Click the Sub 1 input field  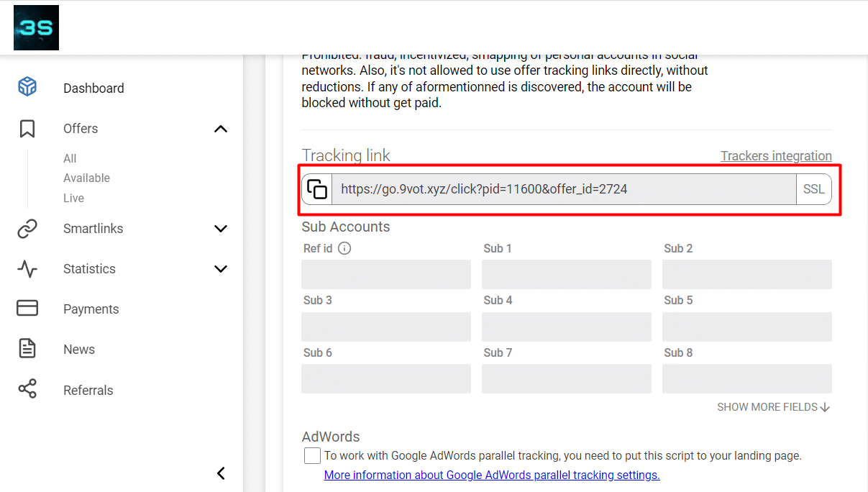coord(567,275)
